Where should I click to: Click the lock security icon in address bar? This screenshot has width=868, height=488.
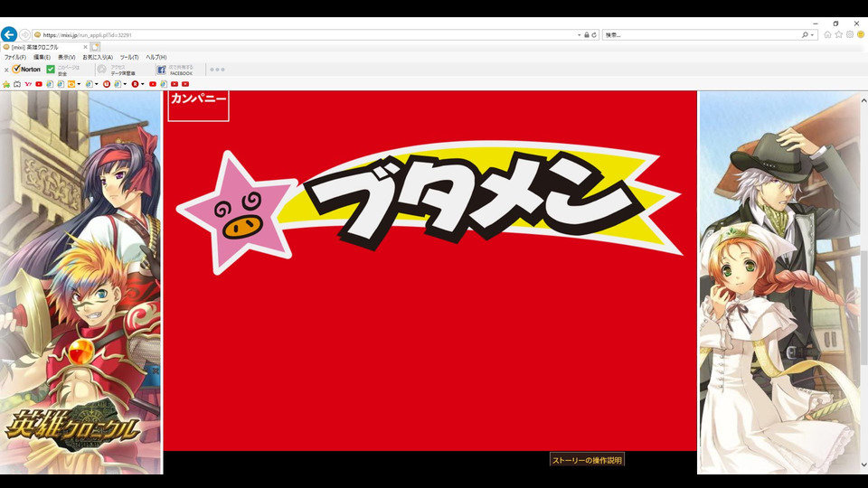point(587,35)
